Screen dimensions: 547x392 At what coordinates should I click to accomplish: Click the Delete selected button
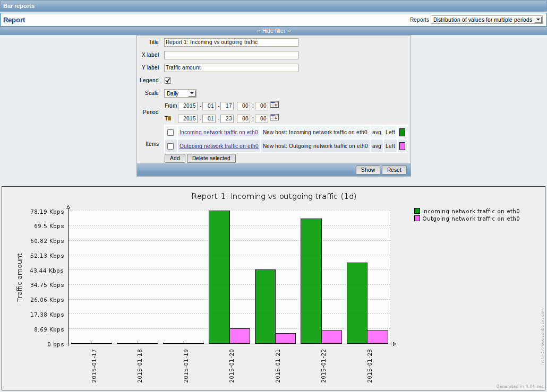211,158
